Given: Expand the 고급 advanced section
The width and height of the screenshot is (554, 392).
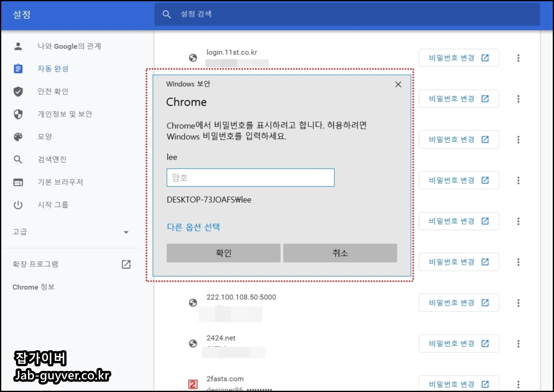Looking at the screenshot, I should (71, 232).
